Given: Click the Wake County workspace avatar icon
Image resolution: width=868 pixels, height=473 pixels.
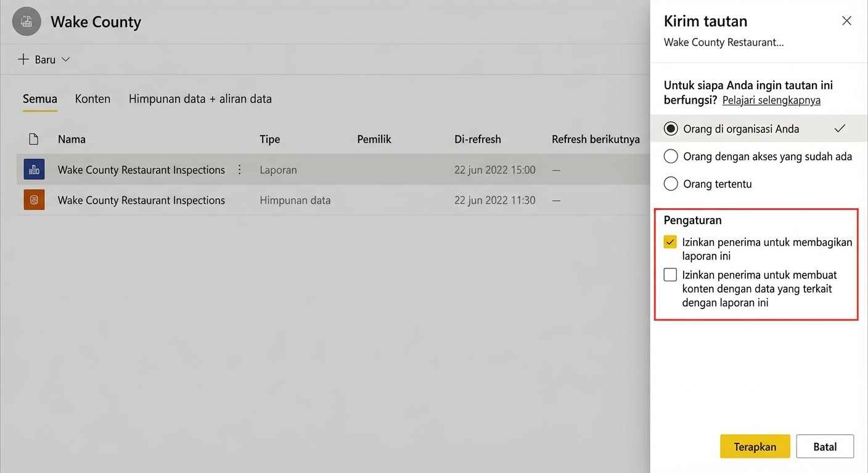Looking at the screenshot, I should point(27,22).
